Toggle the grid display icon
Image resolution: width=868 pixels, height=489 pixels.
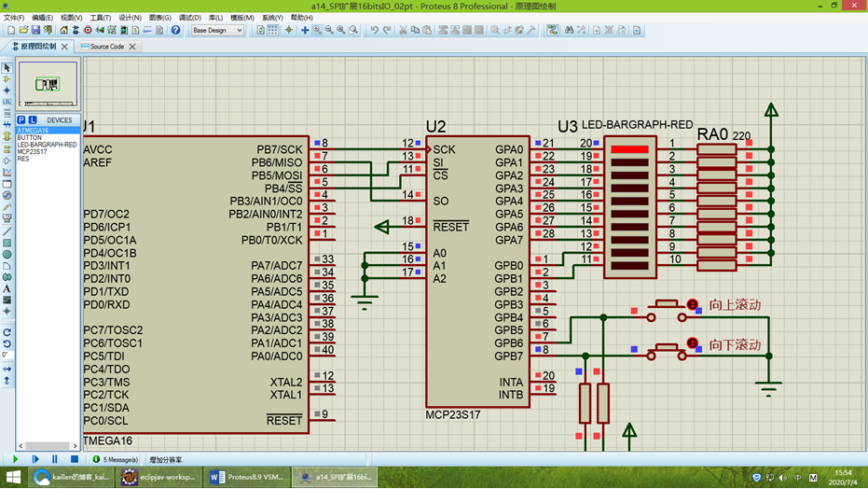coord(273,31)
